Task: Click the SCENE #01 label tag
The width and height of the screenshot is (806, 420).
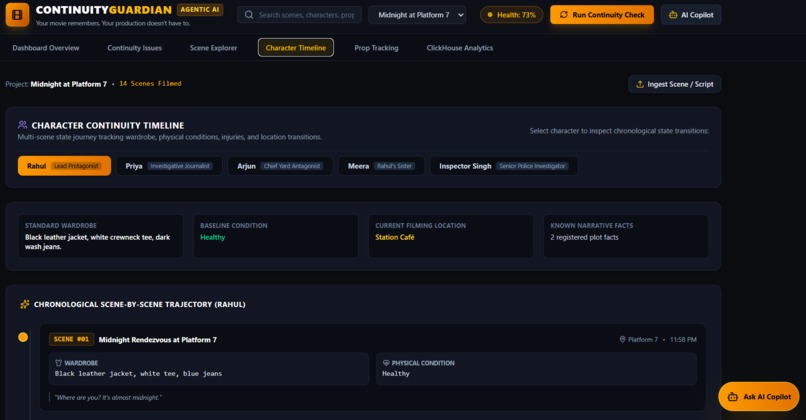Action: click(71, 339)
